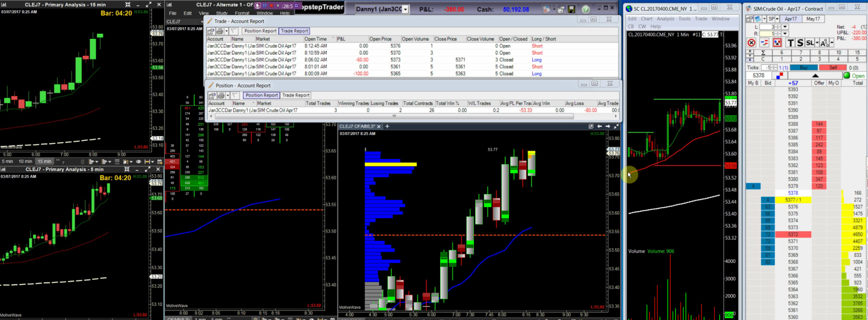Open the Danny1 account dropdown
Screen dimensions: 868x320
click(x=405, y=9)
